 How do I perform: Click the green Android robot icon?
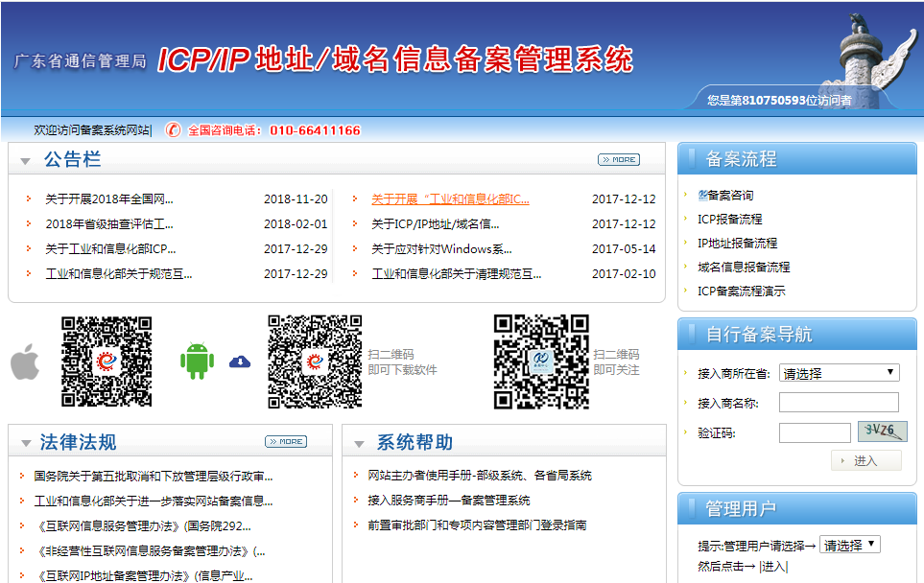tap(196, 361)
